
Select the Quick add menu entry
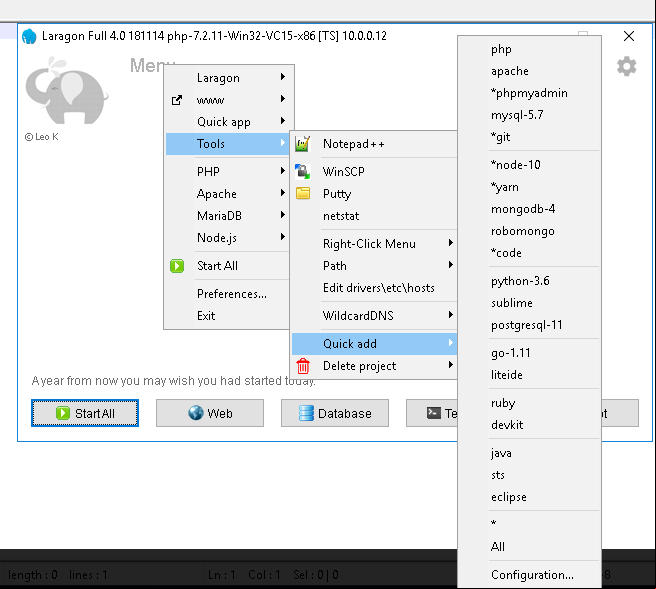click(x=374, y=344)
